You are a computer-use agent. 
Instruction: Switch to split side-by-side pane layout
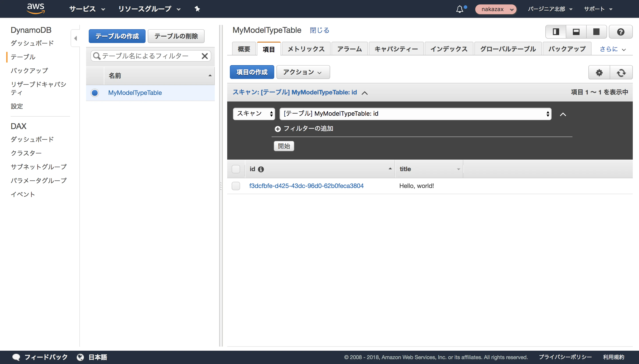click(x=556, y=32)
